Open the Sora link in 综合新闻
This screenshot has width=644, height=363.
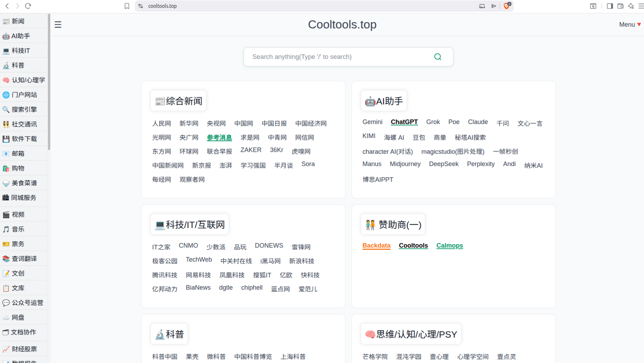tap(308, 164)
